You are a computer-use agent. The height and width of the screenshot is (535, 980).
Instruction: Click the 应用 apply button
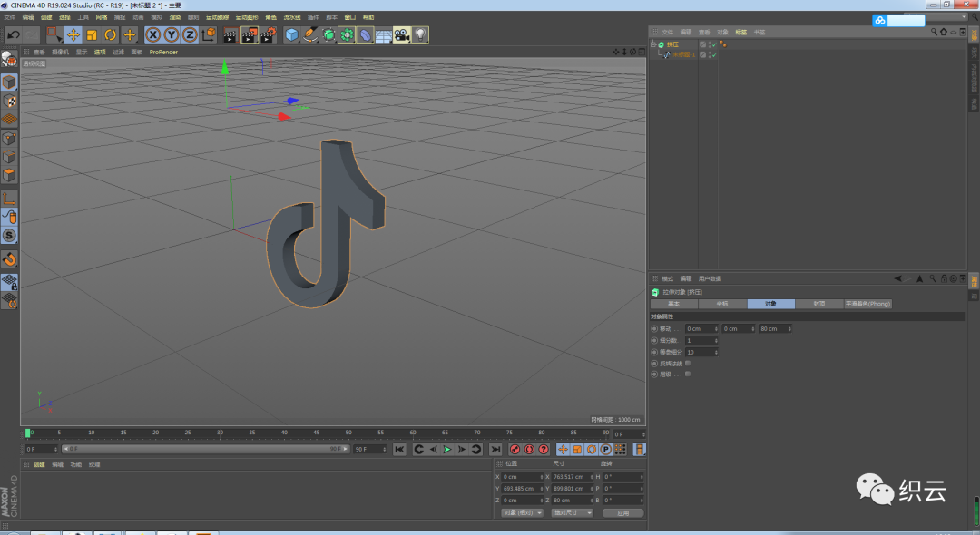(x=623, y=512)
